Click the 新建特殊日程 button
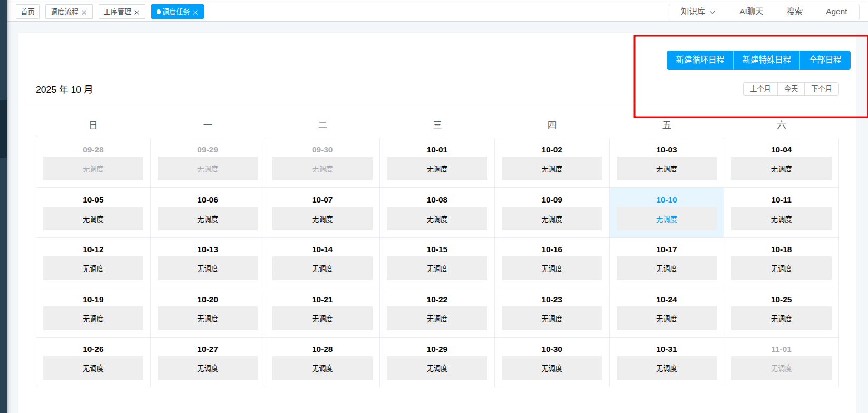 coord(766,60)
